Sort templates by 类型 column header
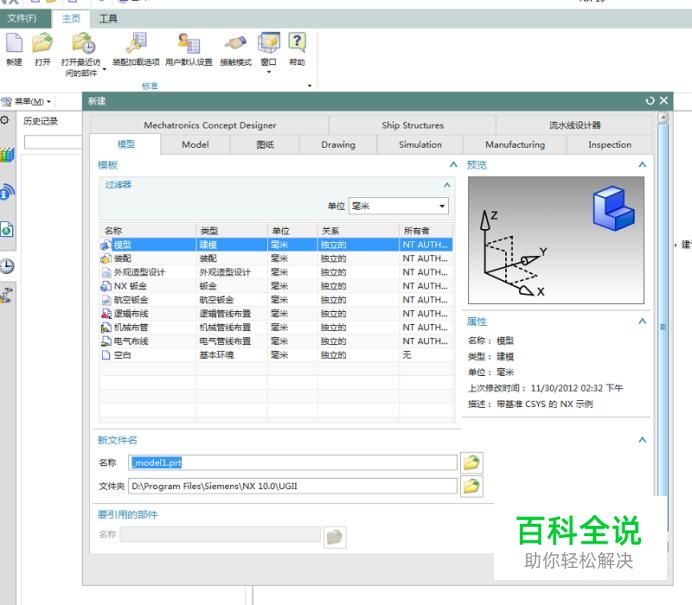This screenshot has height=605, width=692. [x=232, y=230]
